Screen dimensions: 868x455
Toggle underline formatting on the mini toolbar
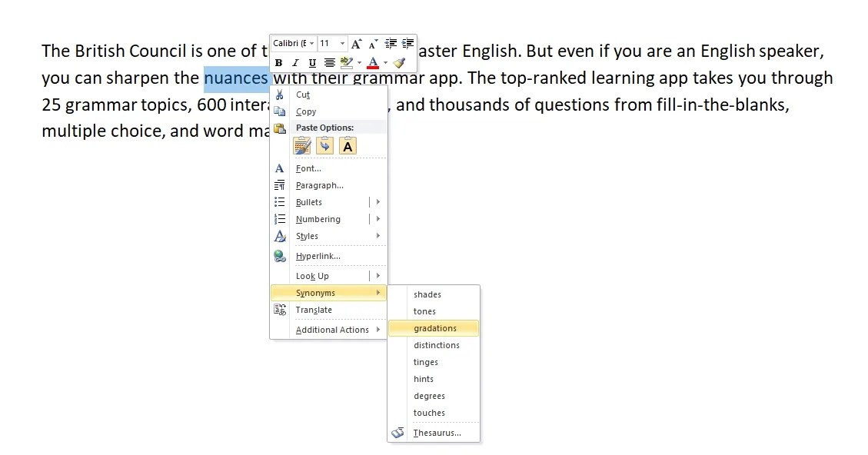pyautogui.click(x=313, y=62)
